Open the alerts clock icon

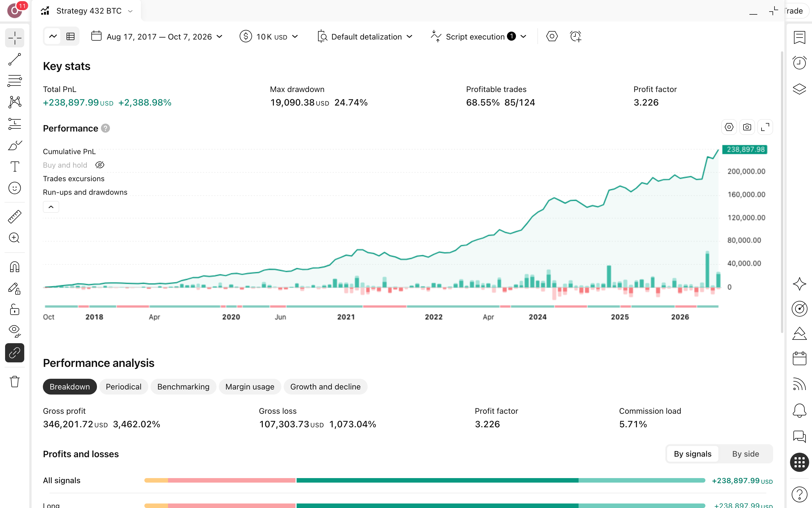pos(799,63)
